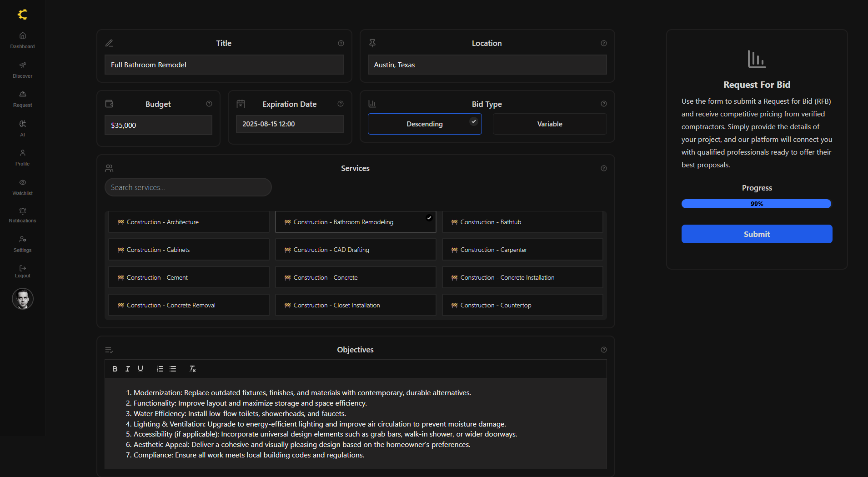Screen dimensions: 868x477
Task: Select the Descending bid type
Action: click(x=425, y=124)
